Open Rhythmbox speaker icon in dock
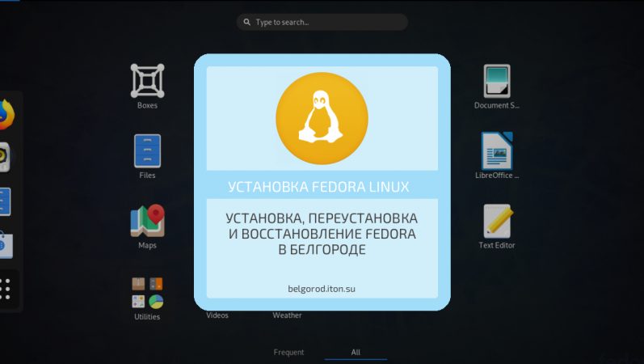Screen dimensions: 644x364 pos(5,157)
